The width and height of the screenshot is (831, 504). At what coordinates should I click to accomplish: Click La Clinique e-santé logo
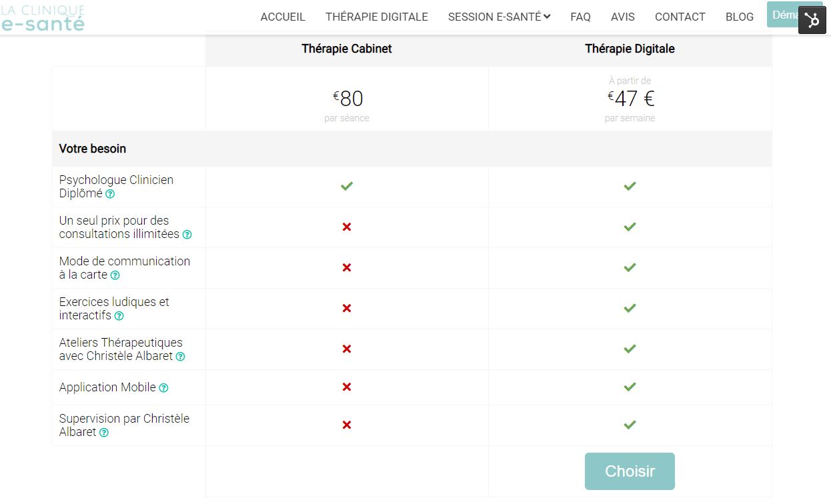[43, 18]
